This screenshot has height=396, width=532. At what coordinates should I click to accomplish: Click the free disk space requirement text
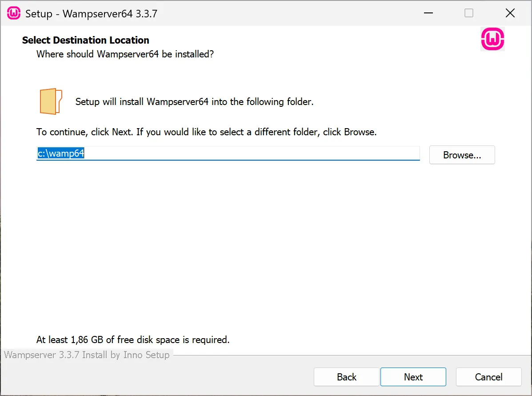(133, 340)
